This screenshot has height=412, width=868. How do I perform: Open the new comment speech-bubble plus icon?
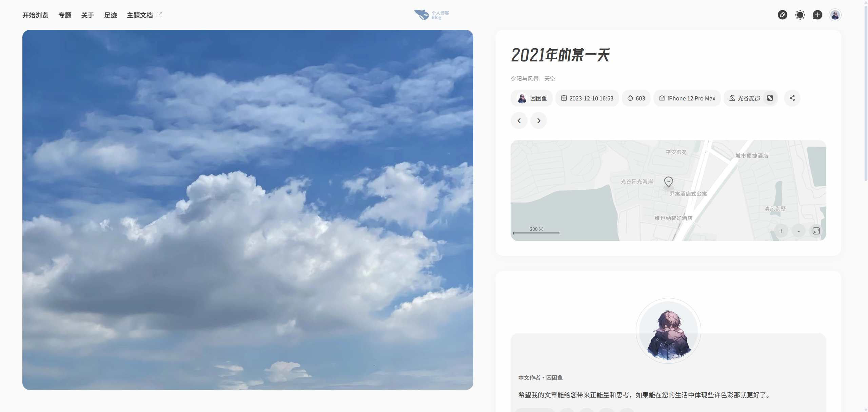click(x=817, y=15)
